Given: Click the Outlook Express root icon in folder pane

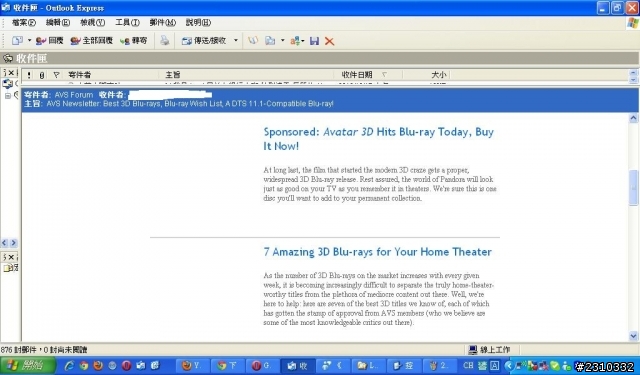Looking at the screenshot, I should pos(7,84).
